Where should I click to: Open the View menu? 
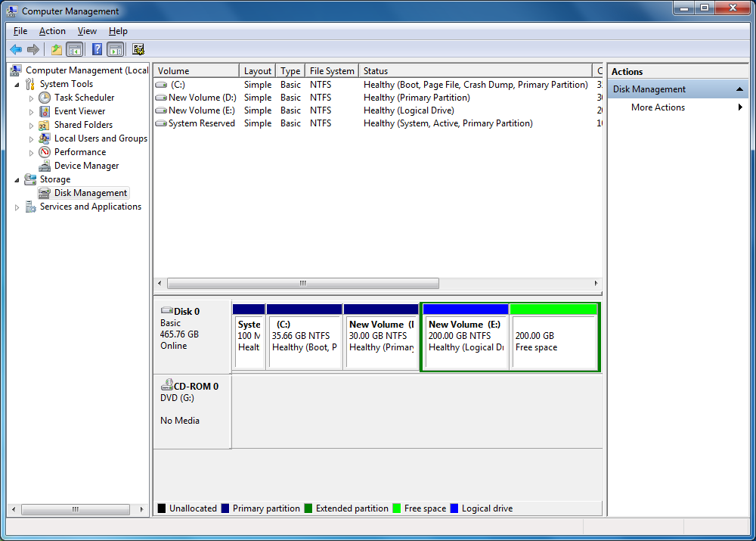(x=87, y=31)
